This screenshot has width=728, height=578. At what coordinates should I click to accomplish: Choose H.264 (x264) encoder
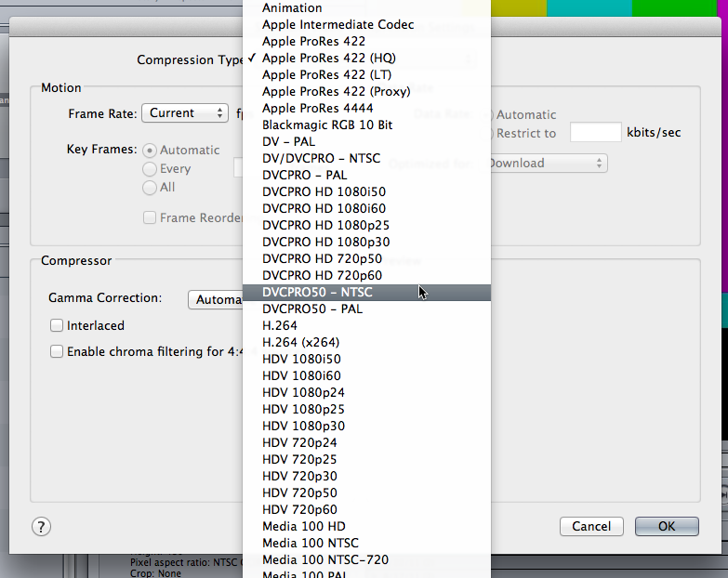click(x=366, y=342)
